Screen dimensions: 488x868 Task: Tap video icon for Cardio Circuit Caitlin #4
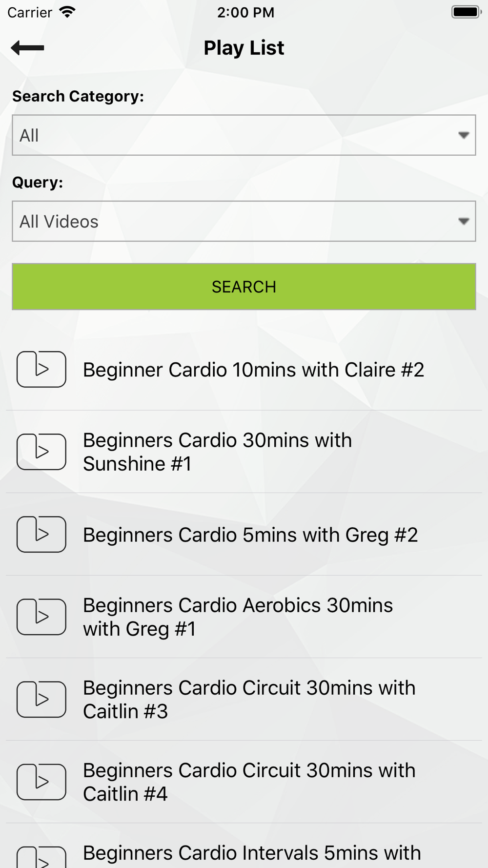tap(41, 782)
